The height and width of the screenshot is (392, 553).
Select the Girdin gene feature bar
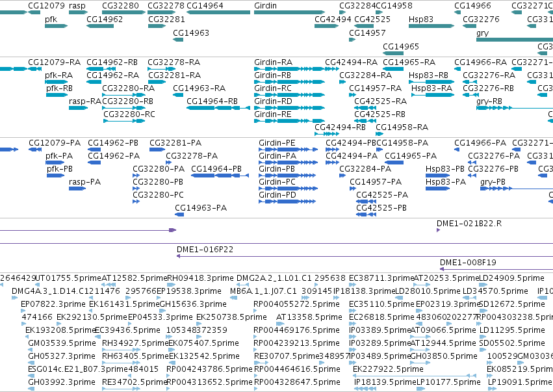(x=289, y=12)
